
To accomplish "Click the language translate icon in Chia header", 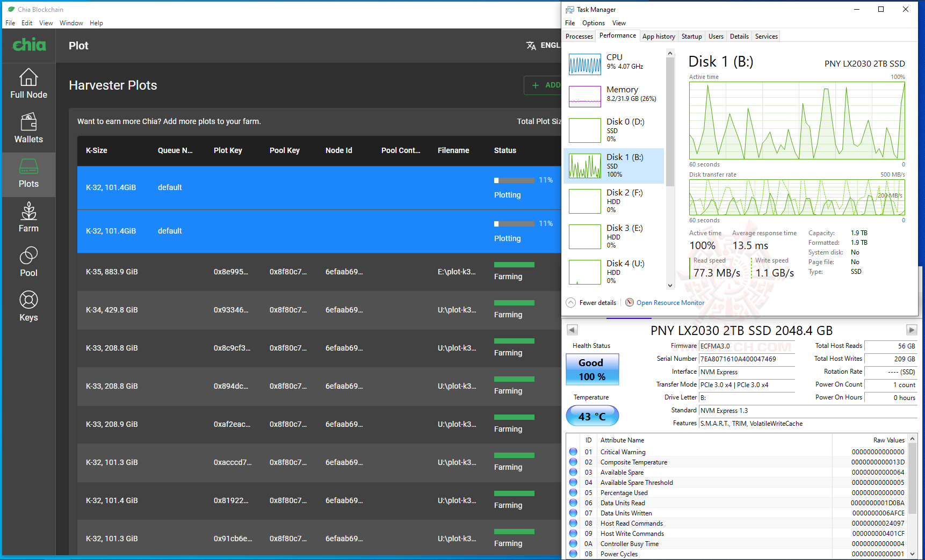I will pos(531,46).
